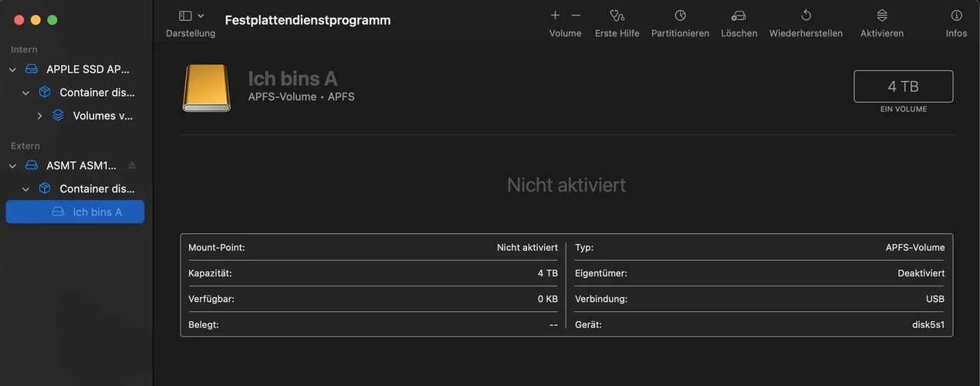This screenshot has height=386, width=980.
Task: Open the Darstellung view dropdown
Action: pyautogui.click(x=191, y=15)
